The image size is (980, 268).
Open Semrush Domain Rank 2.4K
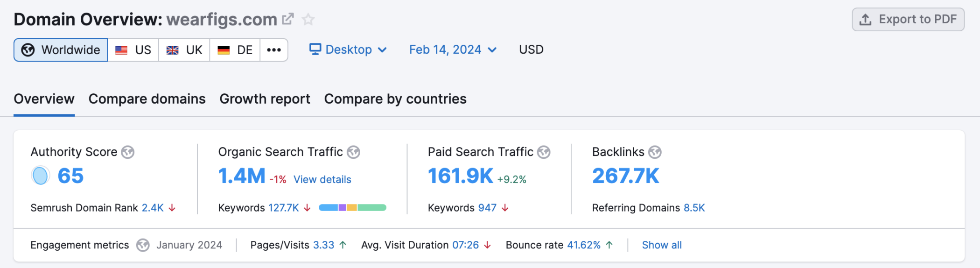[x=153, y=208]
